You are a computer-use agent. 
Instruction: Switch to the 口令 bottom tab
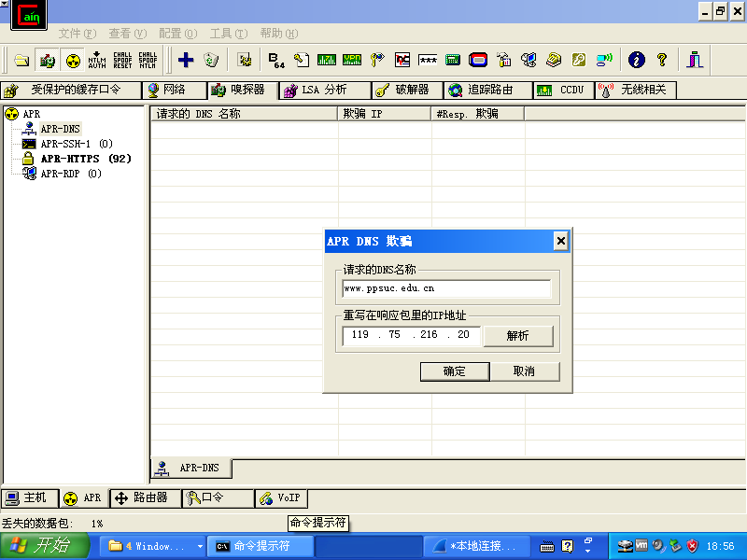[218, 498]
